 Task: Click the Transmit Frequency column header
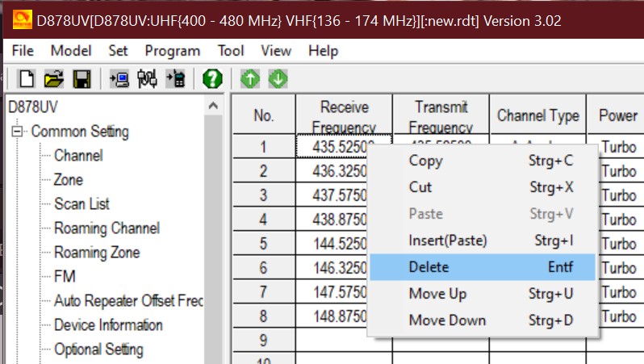(441, 115)
